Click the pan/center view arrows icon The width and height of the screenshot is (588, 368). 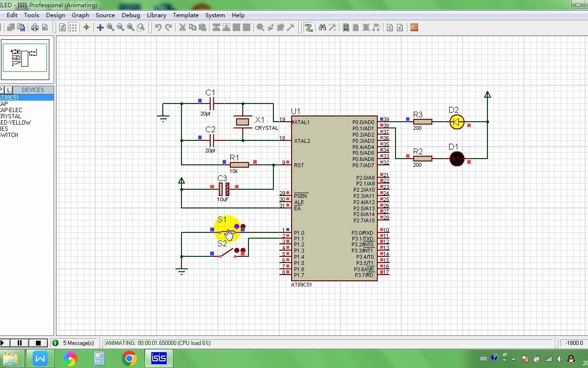tap(100, 27)
